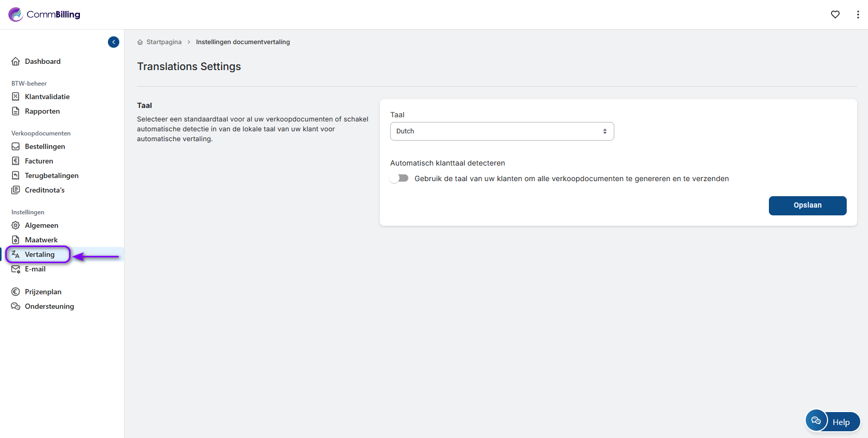The height and width of the screenshot is (438, 868).
Task: Click the E-mail settings icon
Action: point(16,269)
